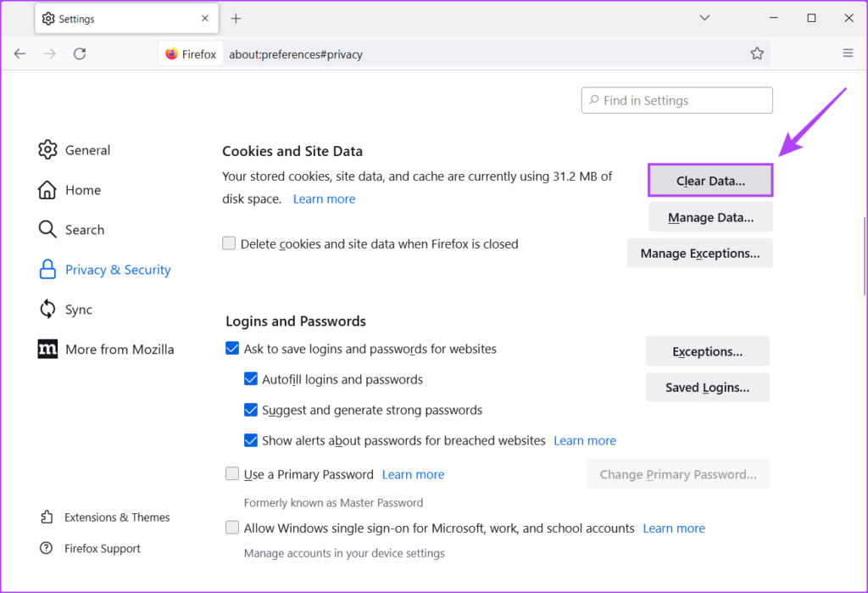This screenshot has width=868, height=593.
Task: Open a new browser tab
Action: point(236,17)
